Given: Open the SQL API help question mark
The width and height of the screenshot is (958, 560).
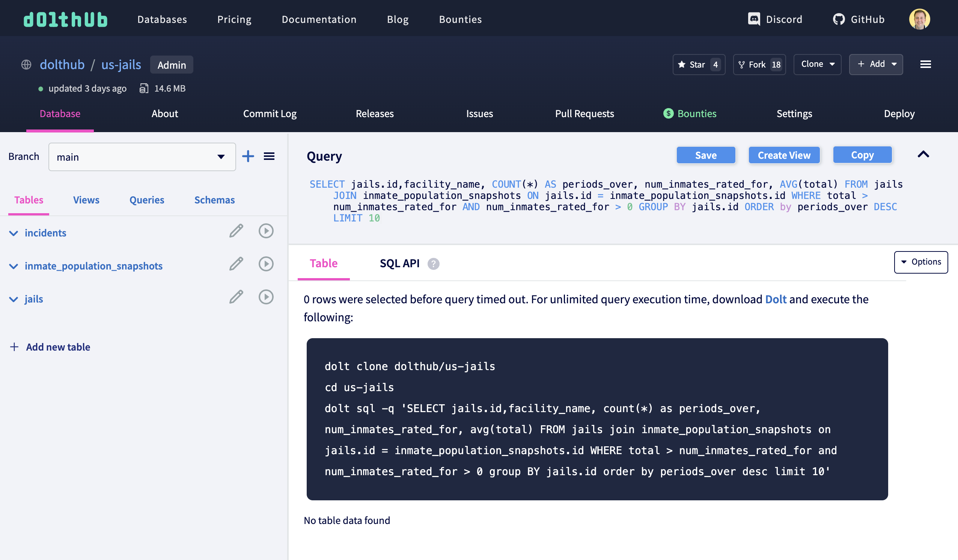Looking at the screenshot, I should 433,263.
